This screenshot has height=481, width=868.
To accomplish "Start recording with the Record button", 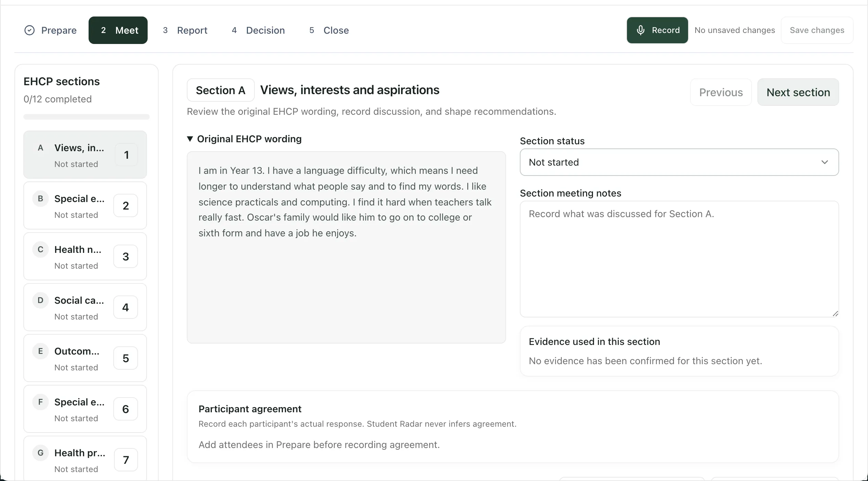I will (657, 30).
